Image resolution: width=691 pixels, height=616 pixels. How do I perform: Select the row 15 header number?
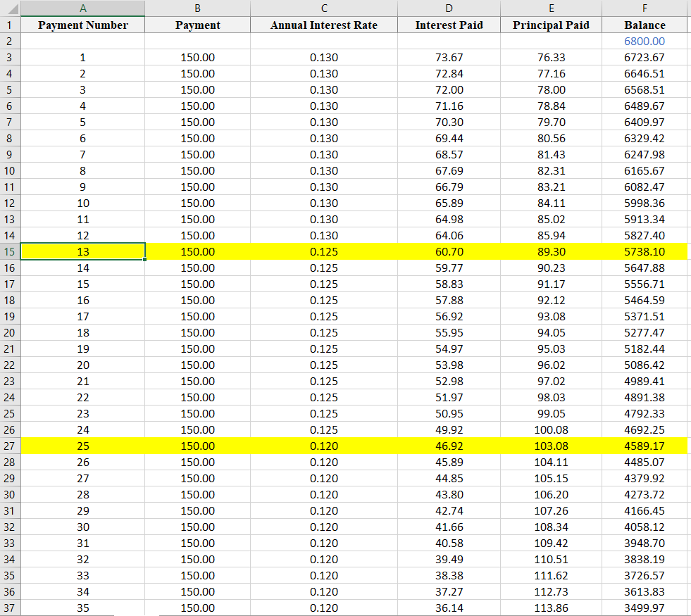pos(10,251)
